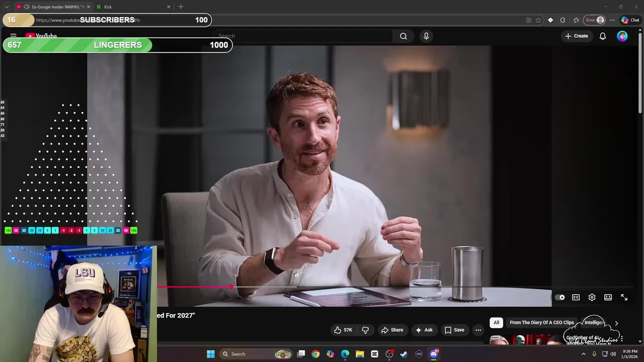Click the network display tray icon
This screenshot has width=644, height=362.
(x=605, y=354)
